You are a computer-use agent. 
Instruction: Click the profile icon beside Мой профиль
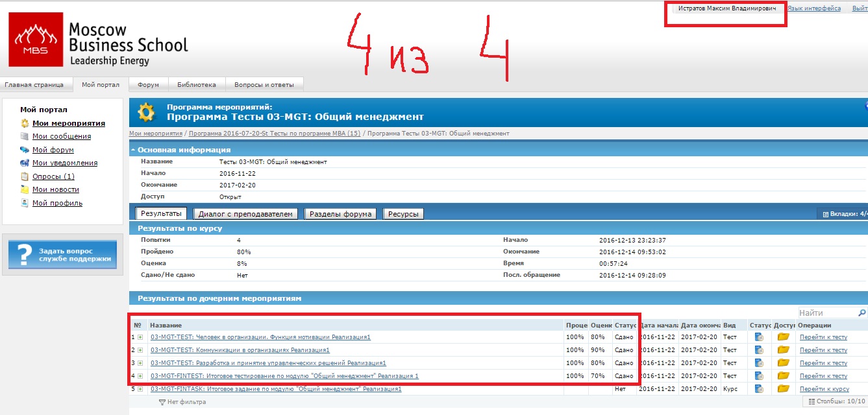[x=25, y=203]
